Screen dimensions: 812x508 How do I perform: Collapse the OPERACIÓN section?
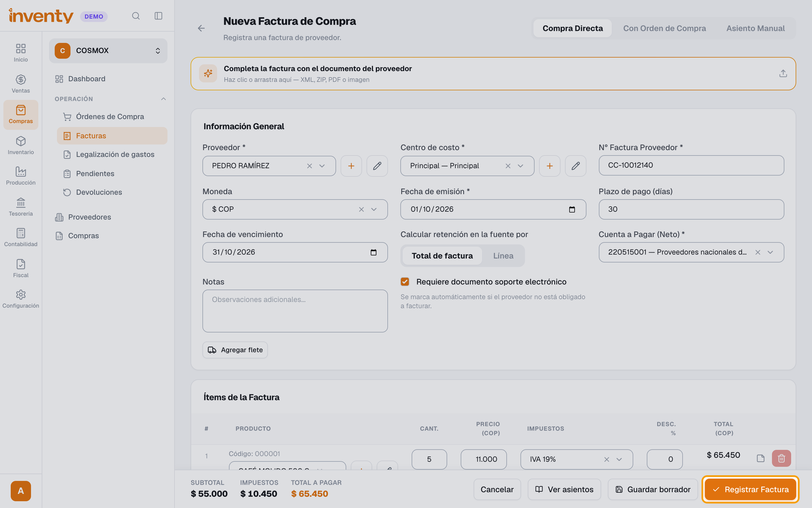pyautogui.click(x=164, y=99)
